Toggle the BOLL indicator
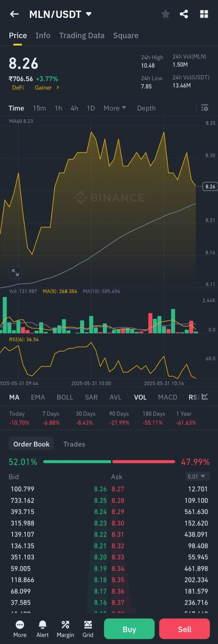The image size is (218, 644). (x=65, y=397)
